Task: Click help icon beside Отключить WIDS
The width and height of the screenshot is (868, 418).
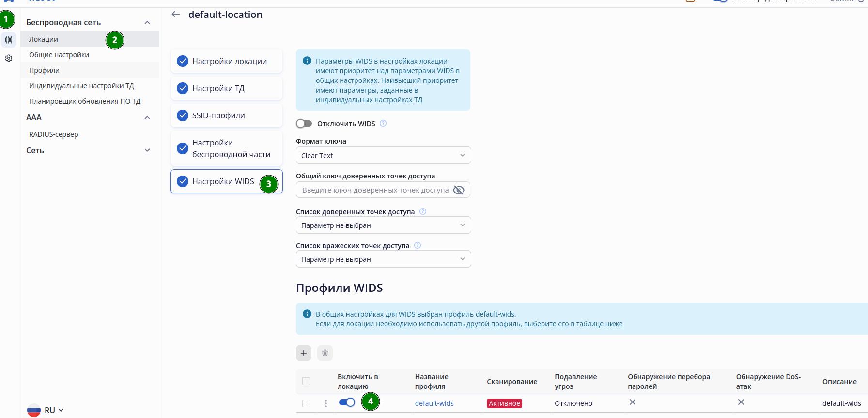Action: (x=383, y=123)
